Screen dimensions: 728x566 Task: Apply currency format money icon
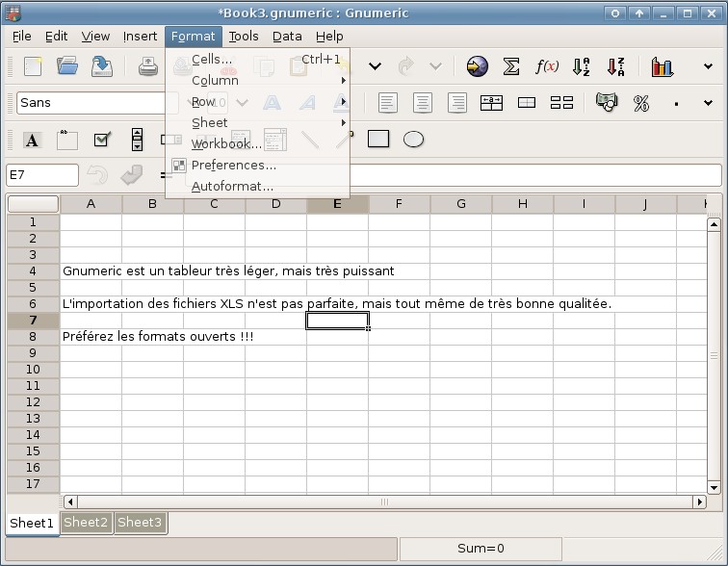[x=607, y=102]
